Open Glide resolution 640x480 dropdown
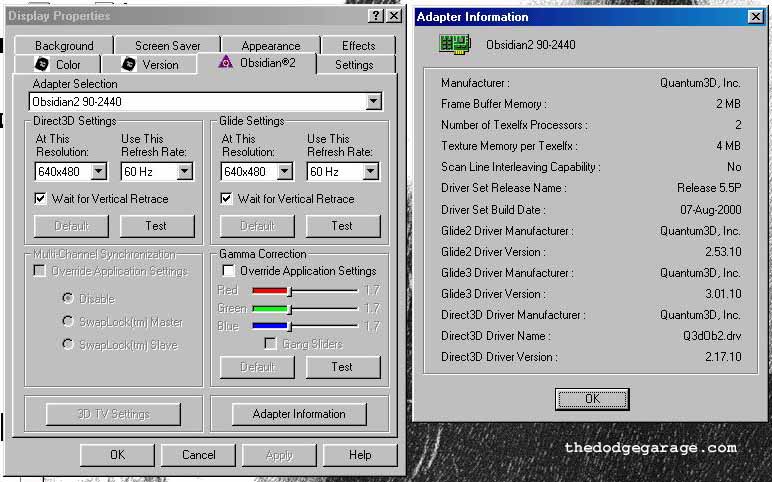Image resolution: width=772 pixels, height=482 pixels. (285, 171)
